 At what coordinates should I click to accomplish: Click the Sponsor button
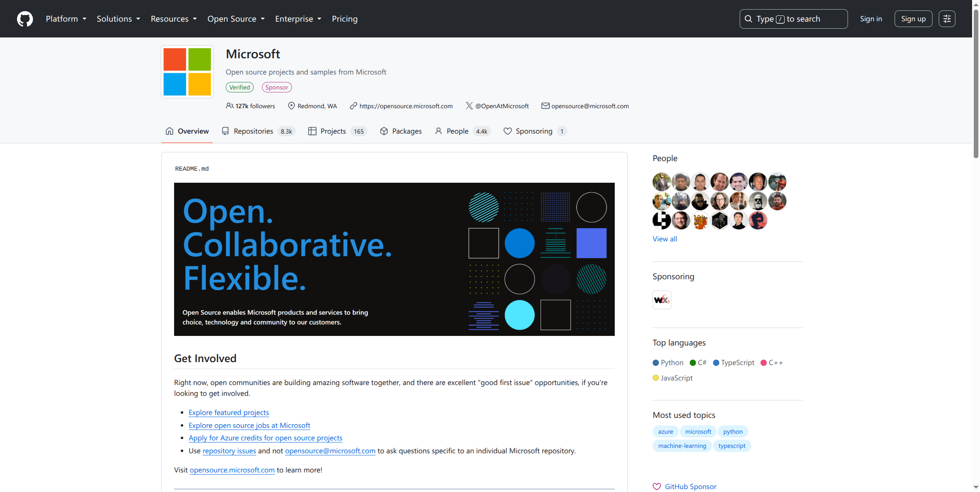click(277, 87)
